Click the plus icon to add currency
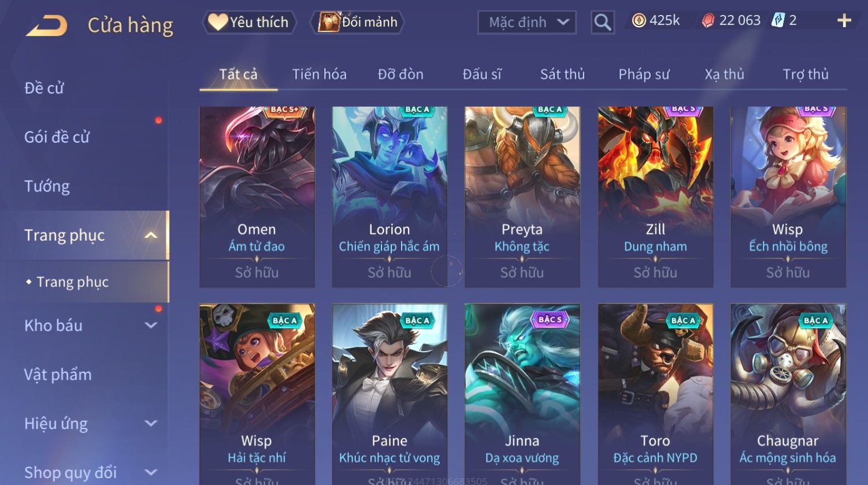 (x=844, y=21)
